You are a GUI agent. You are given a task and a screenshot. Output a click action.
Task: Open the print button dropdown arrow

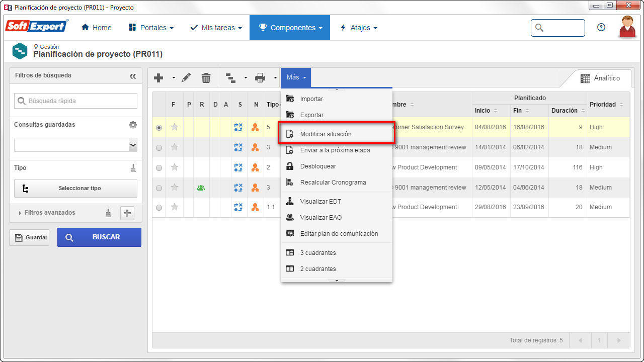275,78
